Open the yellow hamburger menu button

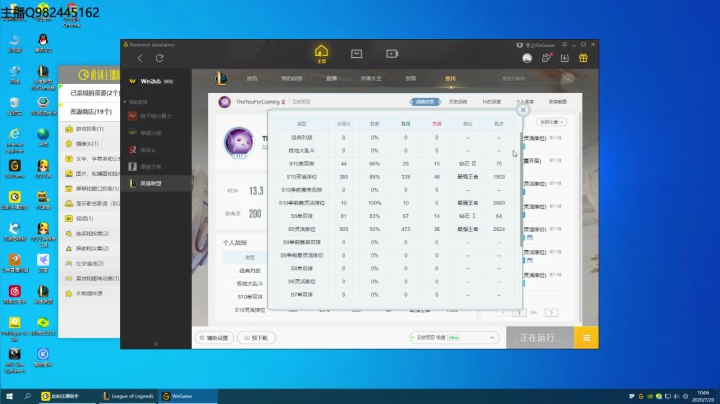[586, 338]
